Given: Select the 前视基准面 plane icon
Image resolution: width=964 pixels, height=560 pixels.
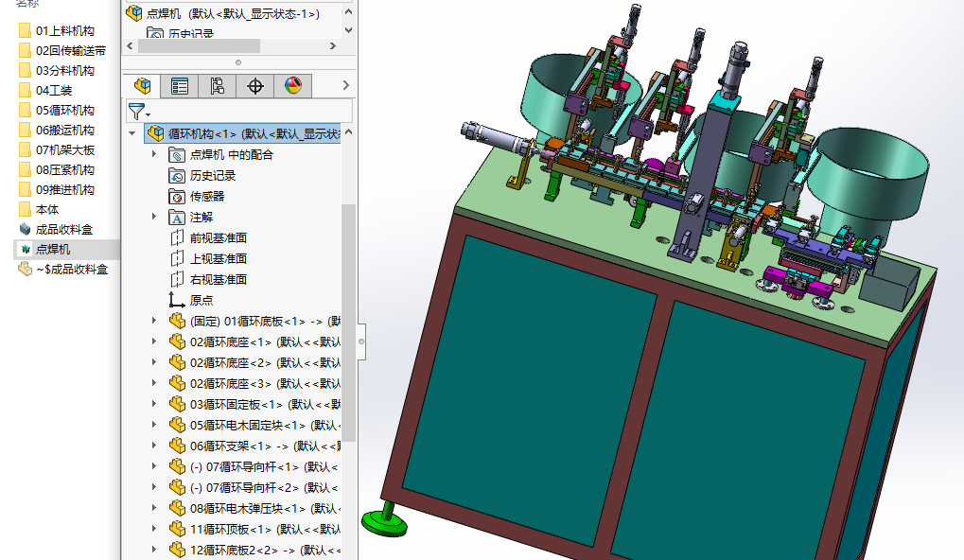Looking at the screenshot, I should point(177,237).
